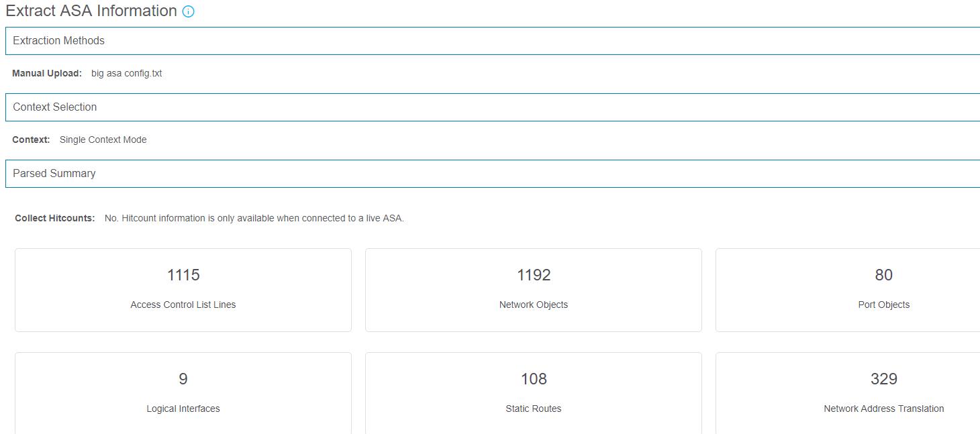Click the 1115 count value

pos(183,275)
